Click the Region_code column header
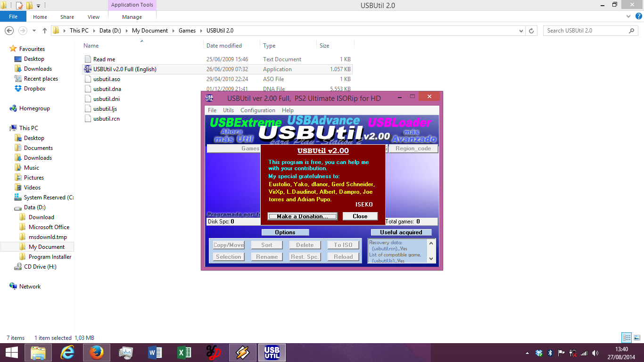644x362 pixels. 413,148
